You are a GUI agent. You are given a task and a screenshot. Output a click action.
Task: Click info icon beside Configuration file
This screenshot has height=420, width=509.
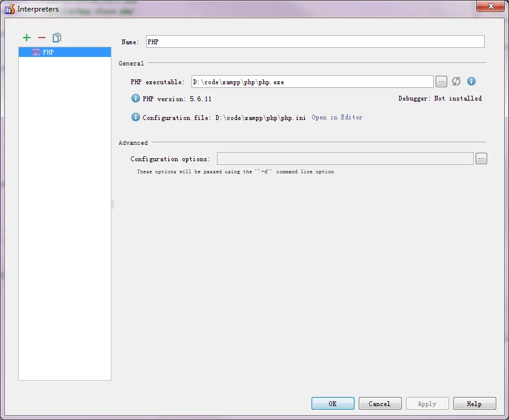tap(135, 117)
